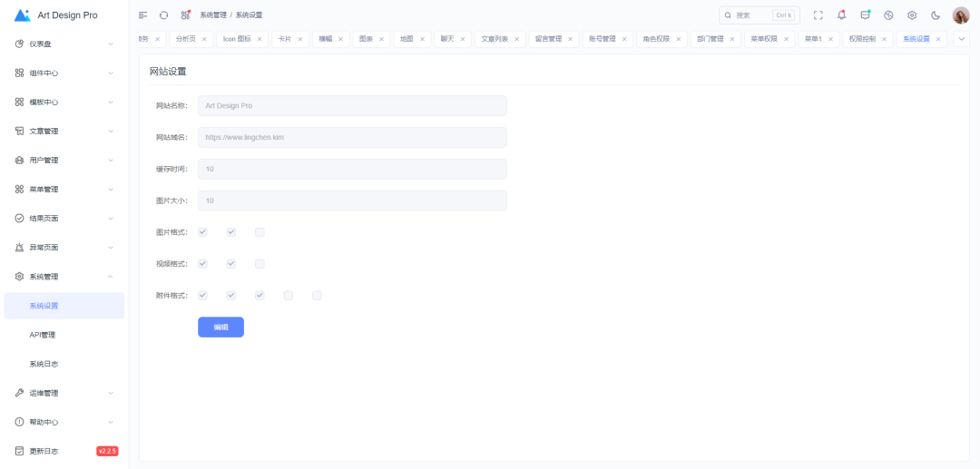Expand the 仪表盘 menu chevron
The width and height of the screenshot is (980, 469).
tap(111, 44)
